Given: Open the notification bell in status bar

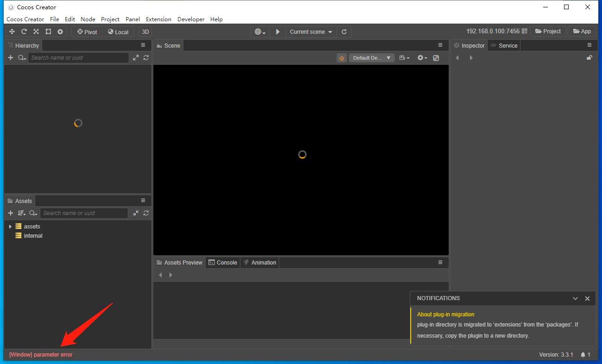Looking at the screenshot, I should click(x=583, y=355).
